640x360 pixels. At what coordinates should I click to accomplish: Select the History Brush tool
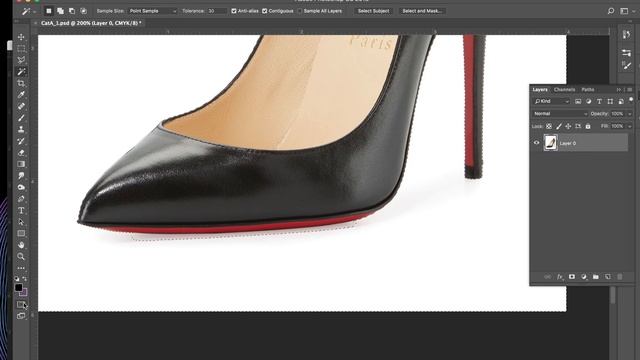(x=21, y=141)
